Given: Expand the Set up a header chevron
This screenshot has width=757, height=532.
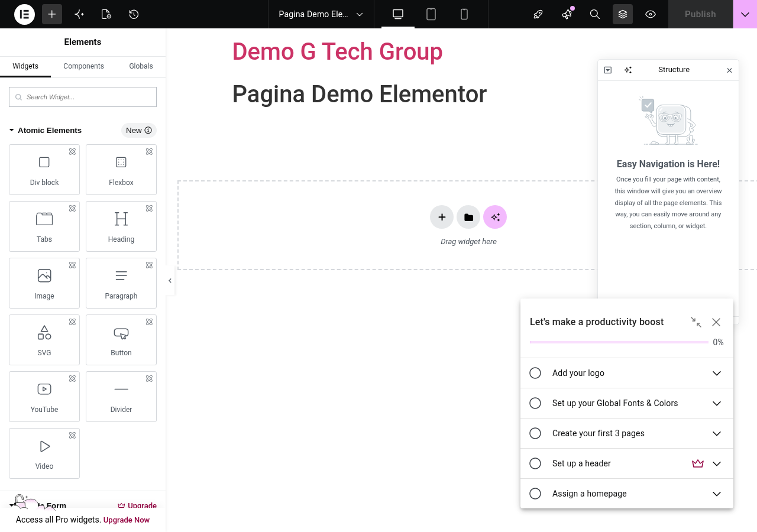Looking at the screenshot, I should 717,463.
